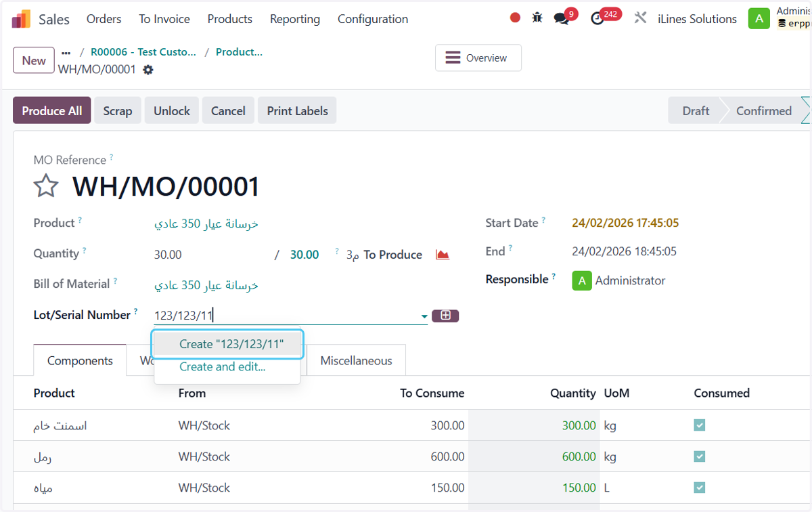Open the debug bug icon menu

point(537,18)
